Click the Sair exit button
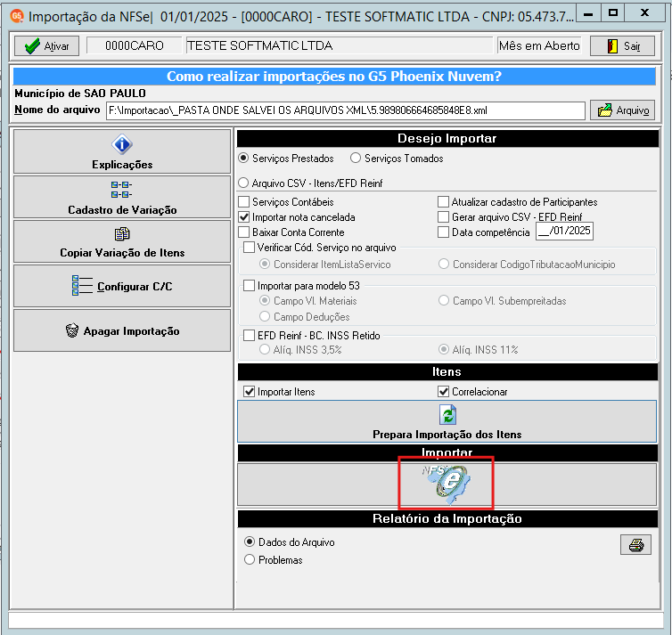Image resolution: width=672 pixels, height=635 pixels. 622,45
